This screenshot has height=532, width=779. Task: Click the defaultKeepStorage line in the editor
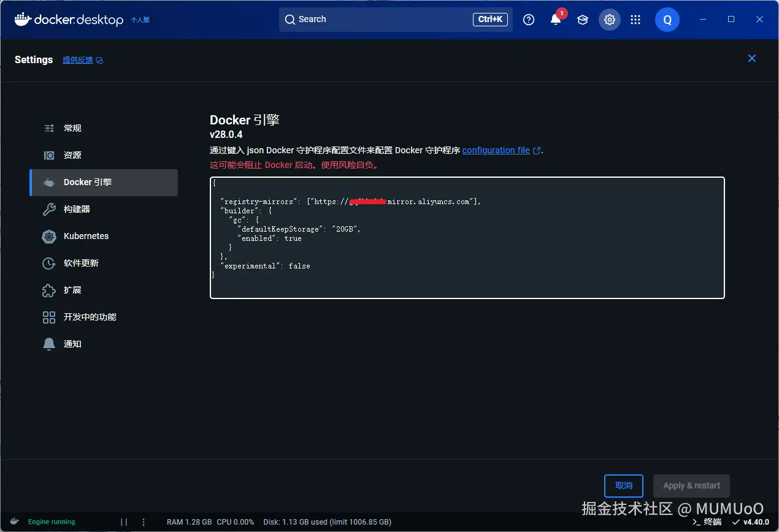pos(299,229)
